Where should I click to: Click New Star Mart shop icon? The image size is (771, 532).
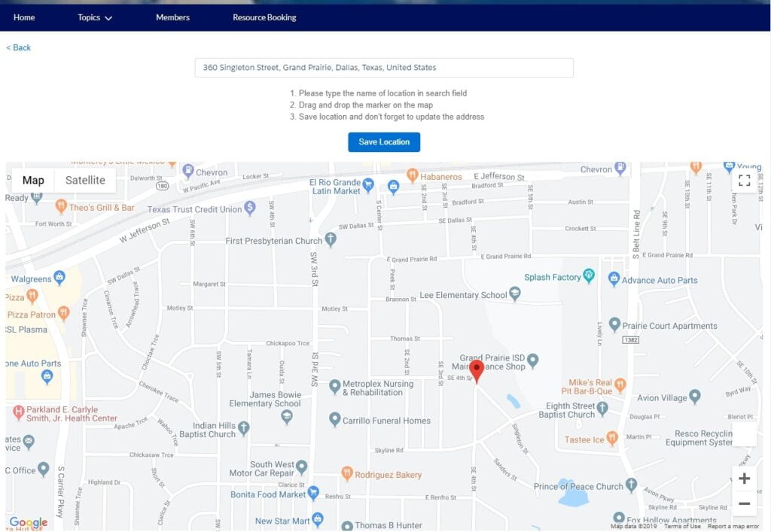tap(318, 519)
